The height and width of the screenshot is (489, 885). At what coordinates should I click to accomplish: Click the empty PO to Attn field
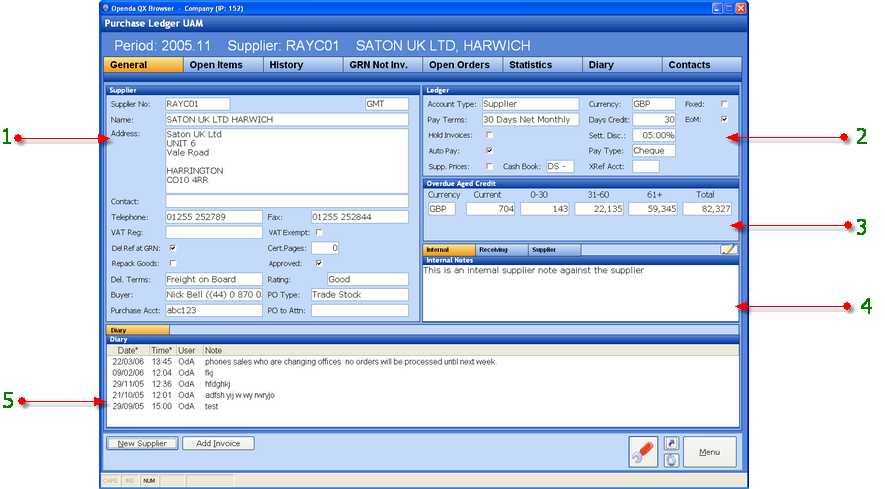(x=360, y=310)
